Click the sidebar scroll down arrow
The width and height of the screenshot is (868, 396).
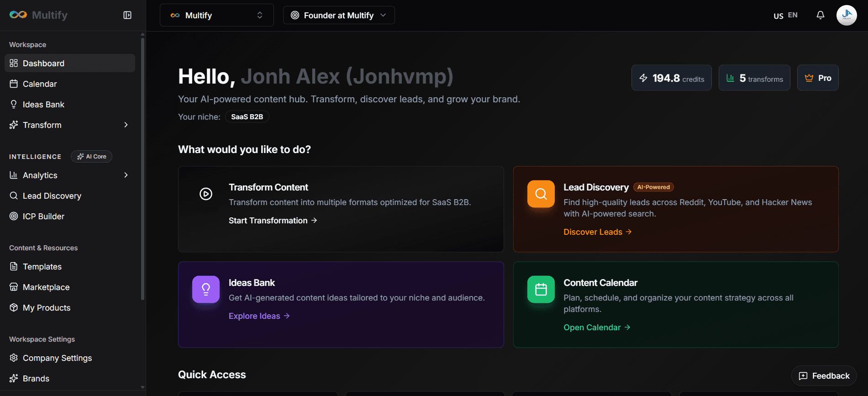(142, 387)
